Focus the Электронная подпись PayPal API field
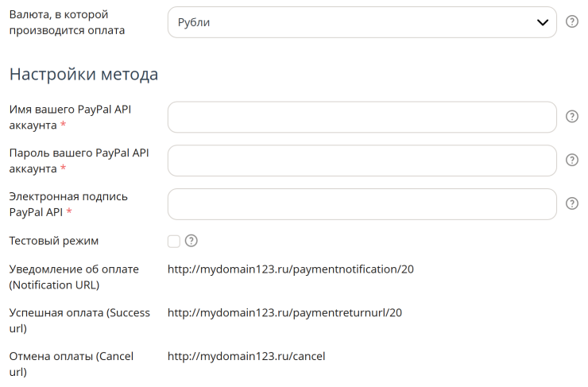Image resolution: width=588 pixels, height=387 pixels. (362, 204)
